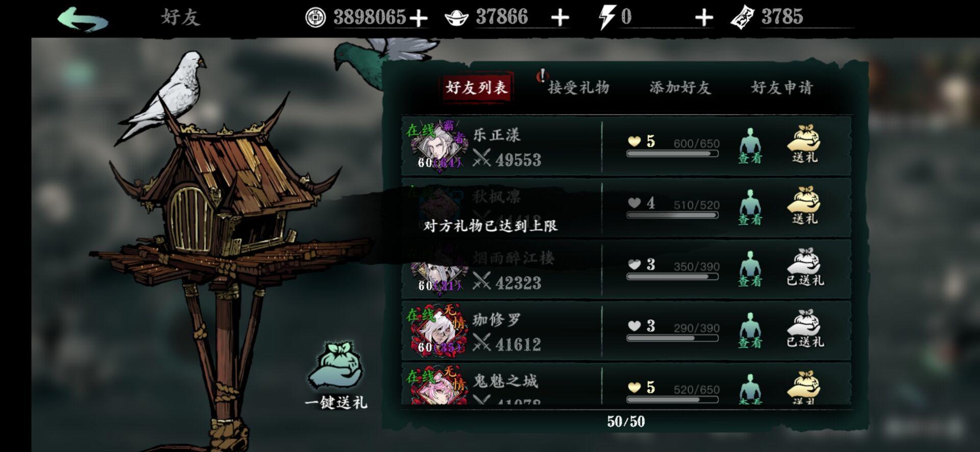
Task: Tap the one-key gift bag icon
Action: click(x=335, y=367)
